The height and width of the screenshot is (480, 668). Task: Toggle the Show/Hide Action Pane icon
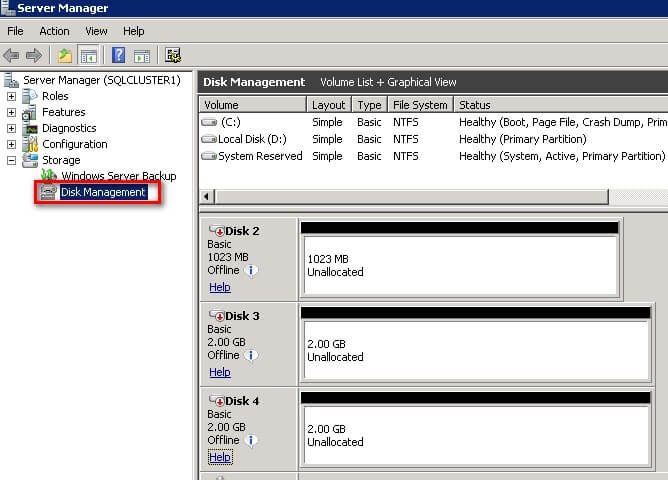[141, 56]
